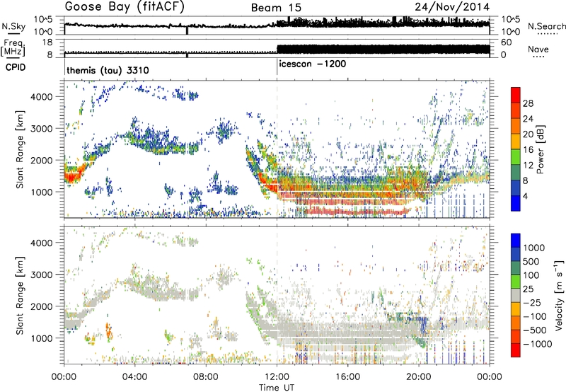Click the '16' tick on power scale
This screenshot has width=566, height=392.
tap(528, 150)
